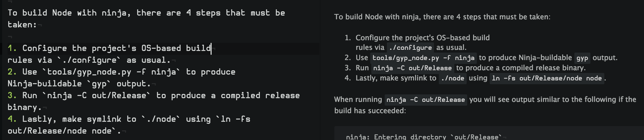The height and width of the screenshot is (140, 644).
Task: Click './node' inline code in preview
Action: [x=452, y=78]
